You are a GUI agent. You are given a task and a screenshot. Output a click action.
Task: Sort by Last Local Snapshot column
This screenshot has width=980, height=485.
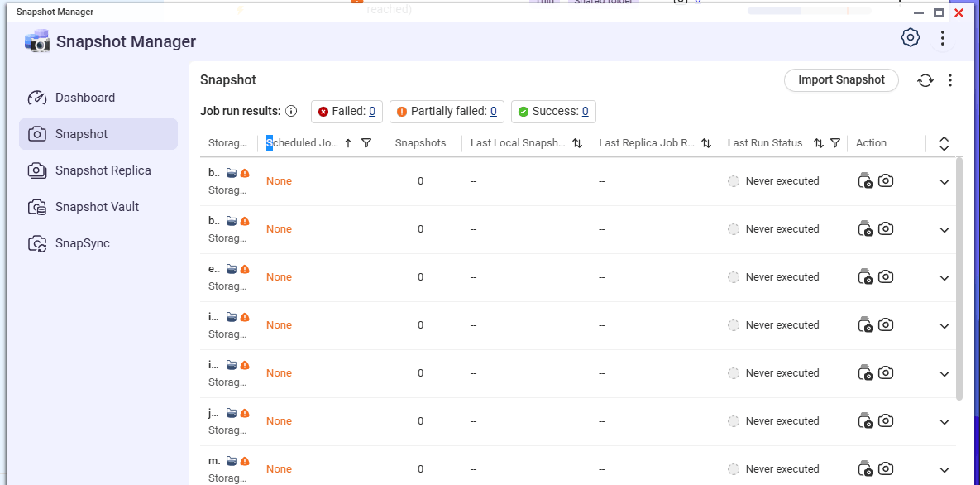pos(577,143)
